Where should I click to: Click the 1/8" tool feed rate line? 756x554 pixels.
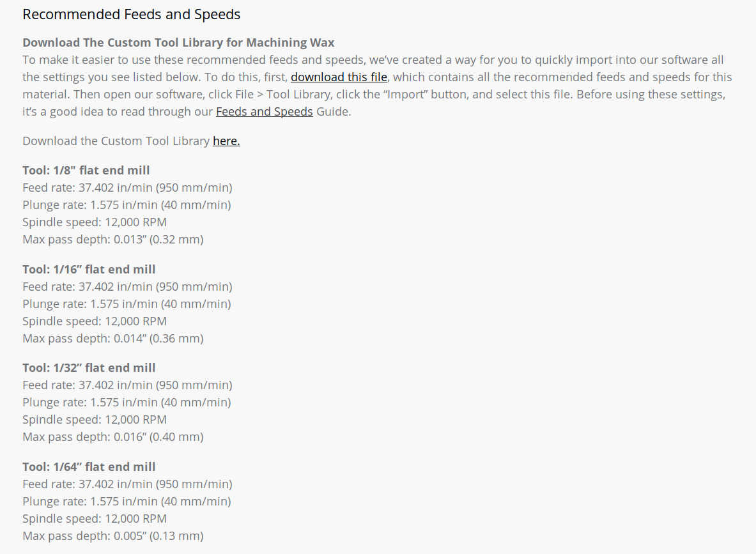[x=127, y=188]
